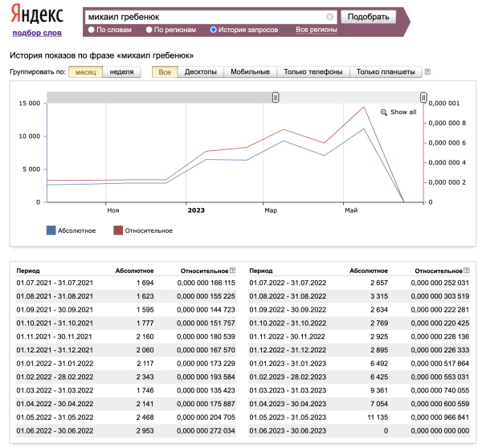Clear the search field with the X icon
This screenshot has height=448, width=482.
pyautogui.click(x=329, y=17)
